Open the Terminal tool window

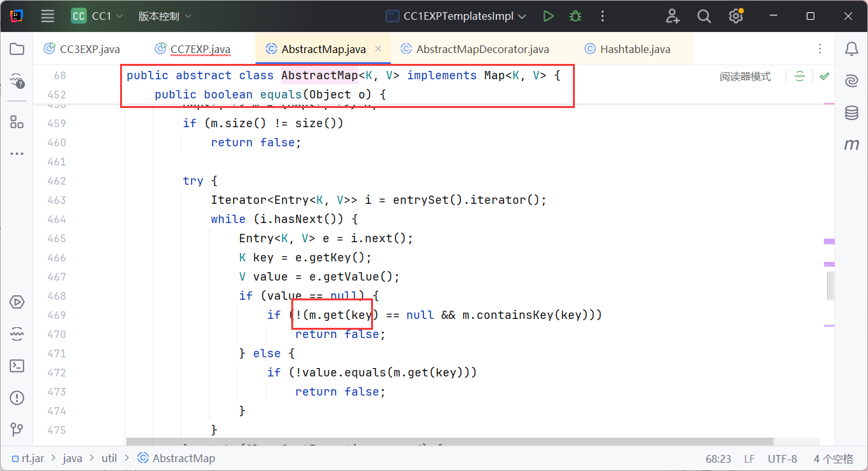click(x=17, y=366)
